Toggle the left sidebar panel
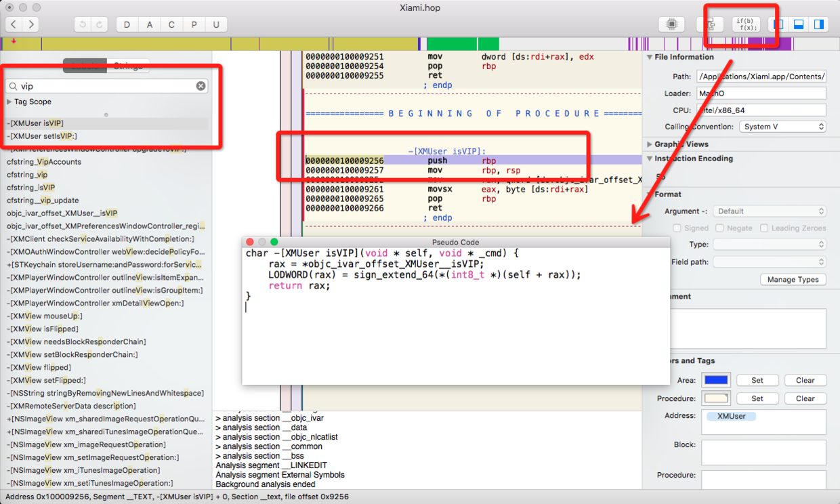840x504 pixels. click(x=778, y=24)
